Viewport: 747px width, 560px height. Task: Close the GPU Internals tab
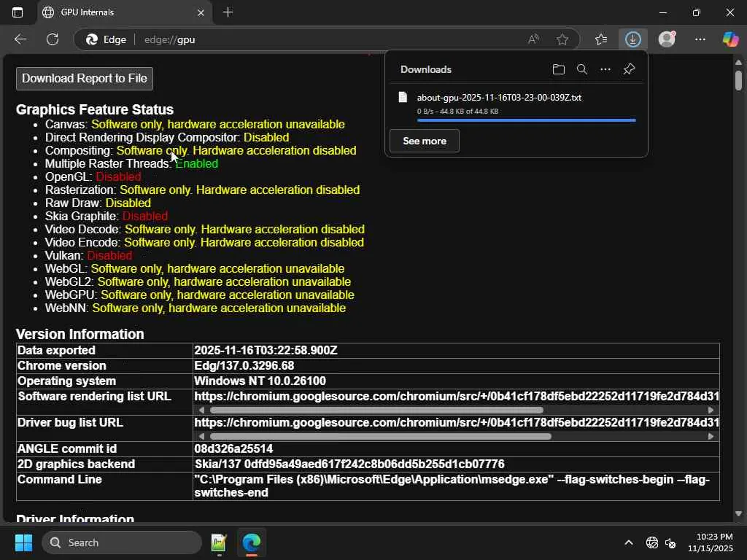point(201,12)
